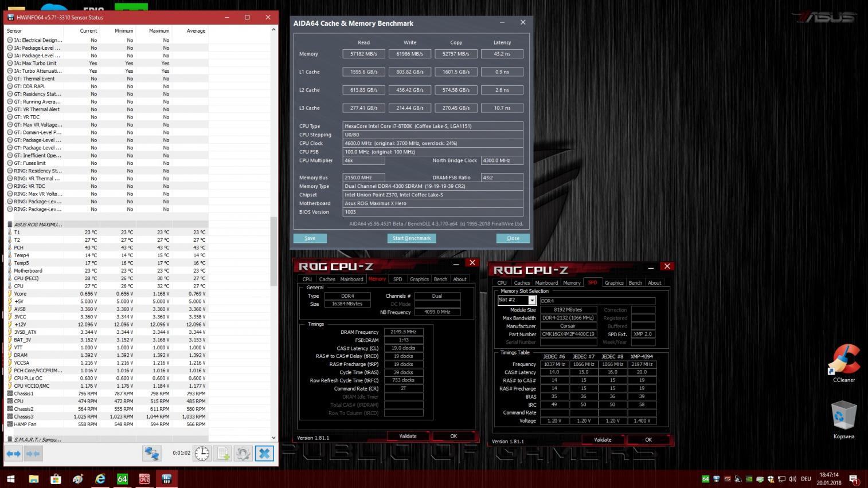Switch to Caches tab in CPU-Z Memory window

click(x=327, y=279)
